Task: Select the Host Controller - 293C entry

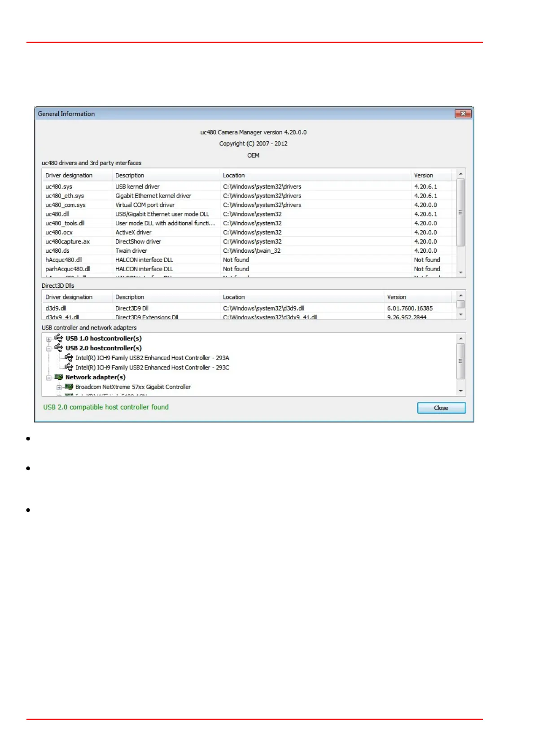Action: 152,367
